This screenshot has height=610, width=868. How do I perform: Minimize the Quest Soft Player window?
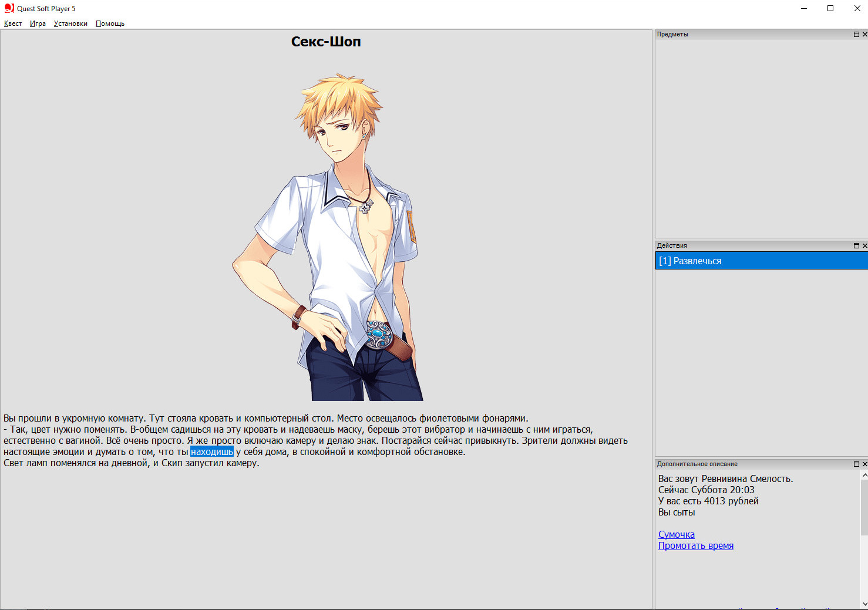(x=803, y=8)
